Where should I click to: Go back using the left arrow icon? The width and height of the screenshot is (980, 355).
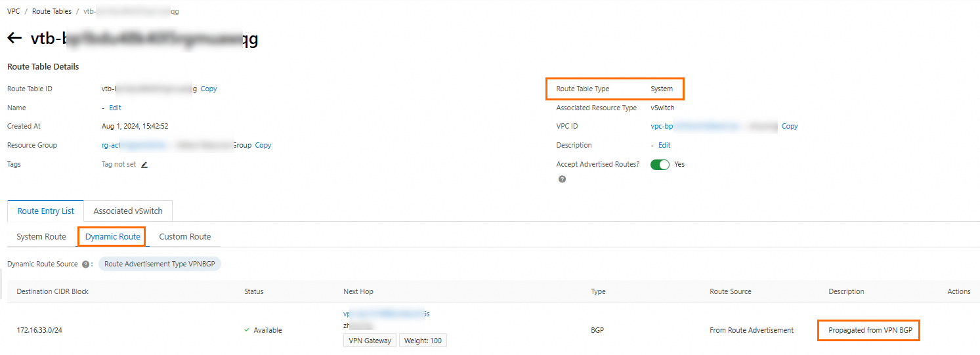tap(14, 38)
